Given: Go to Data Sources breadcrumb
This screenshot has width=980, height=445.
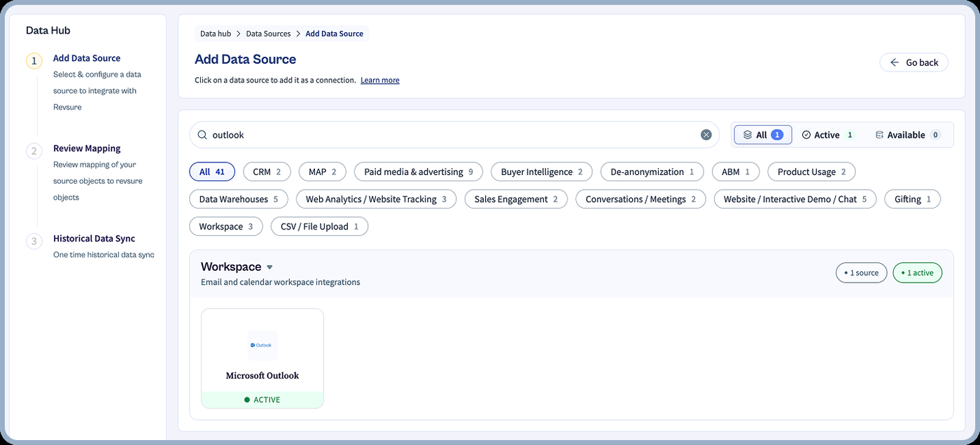Looking at the screenshot, I should (268, 34).
